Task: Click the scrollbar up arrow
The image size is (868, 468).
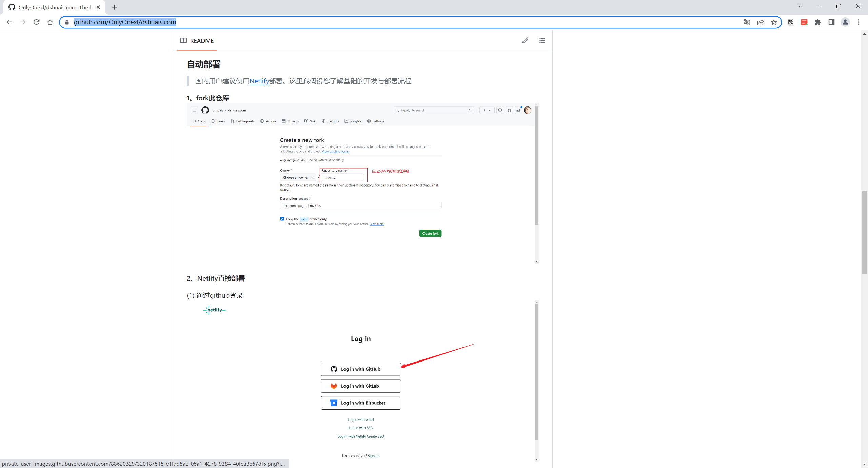Action: point(864,34)
